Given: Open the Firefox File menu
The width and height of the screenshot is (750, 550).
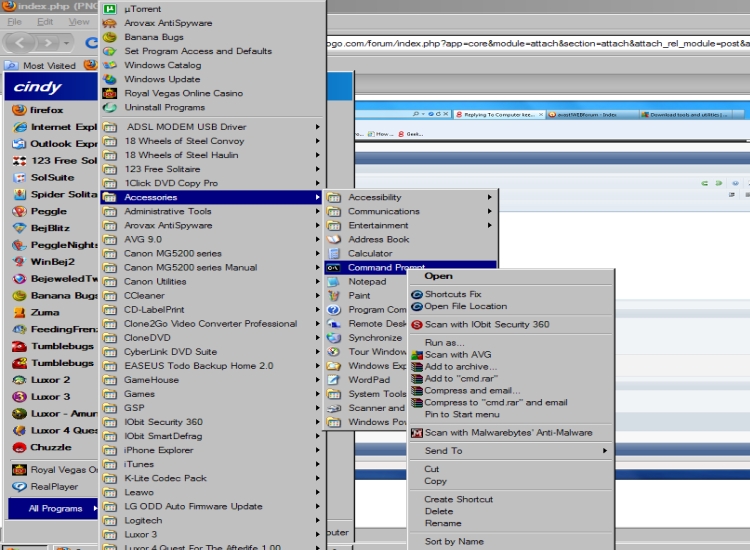Looking at the screenshot, I should pyautogui.click(x=14, y=22).
